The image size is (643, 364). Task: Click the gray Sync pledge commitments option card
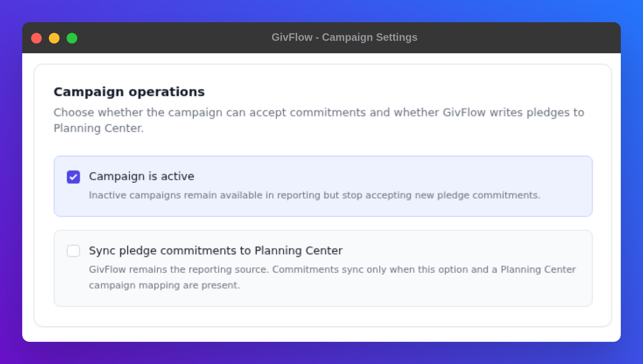tap(323, 268)
